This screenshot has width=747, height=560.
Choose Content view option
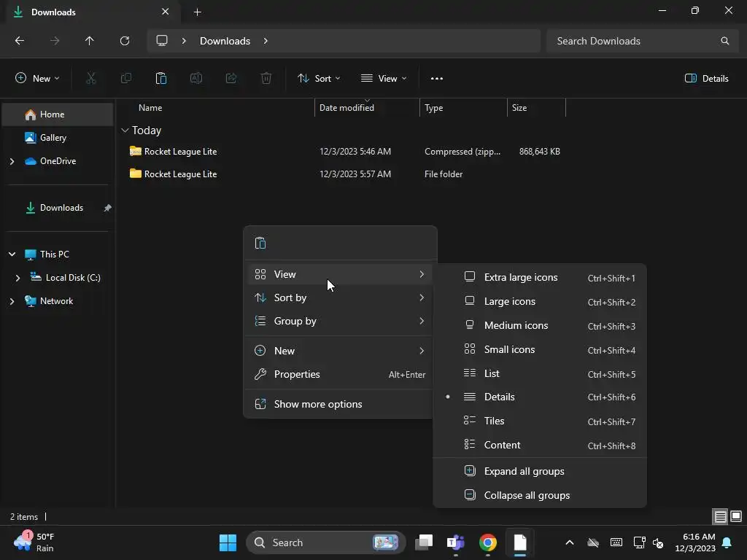tap(540, 446)
